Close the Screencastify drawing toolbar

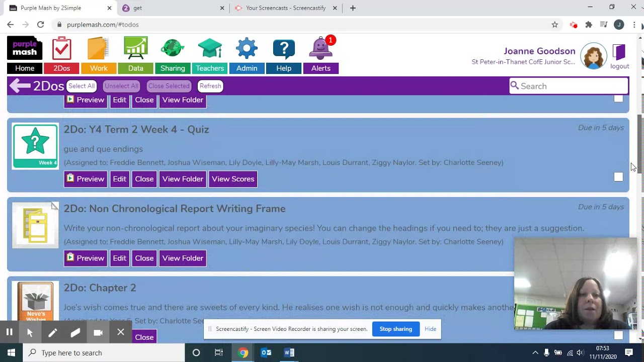click(x=121, y=332)
